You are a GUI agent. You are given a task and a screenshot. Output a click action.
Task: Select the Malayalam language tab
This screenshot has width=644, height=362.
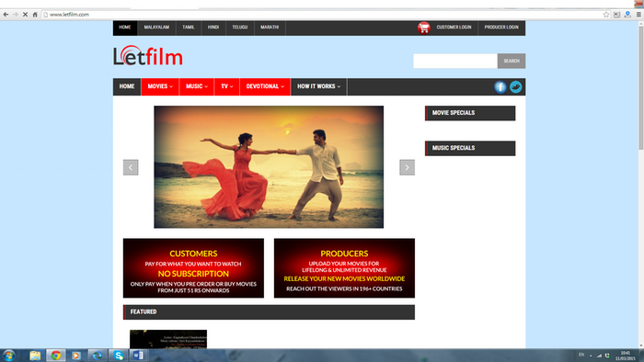click(x=156, y=28)
